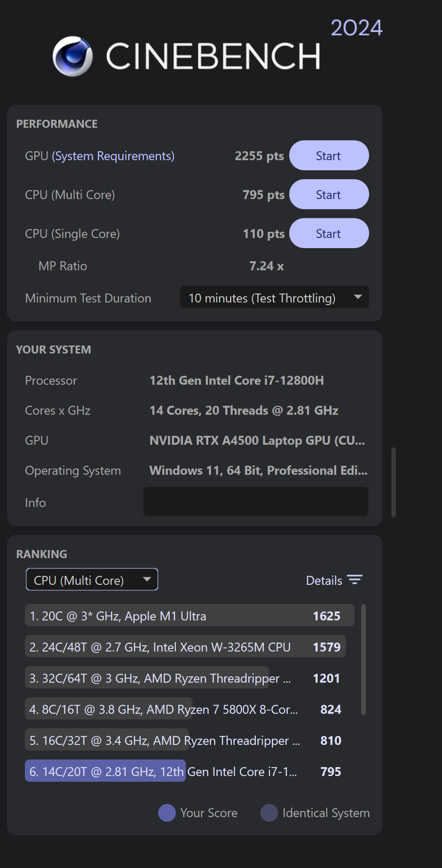Image resolution: width=442 pixels, height=868 pixels.
Task: Click into the Info text field
Action: click(x=255, y=502)
